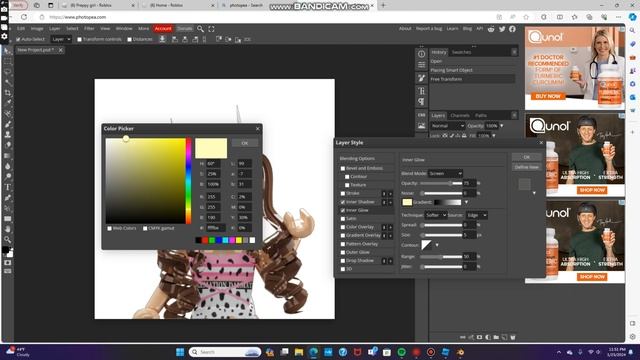Image resolution: width=640 pixels, height=360 pixels.
Task: Open the Source Edge dropdown
Action: pyautogui.click(x=476, y=215)
